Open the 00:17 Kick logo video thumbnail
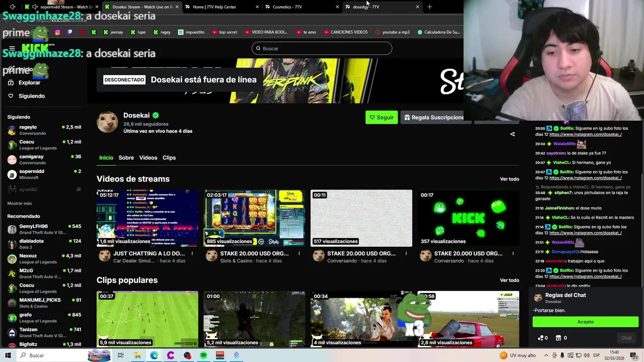 (468, 218)
